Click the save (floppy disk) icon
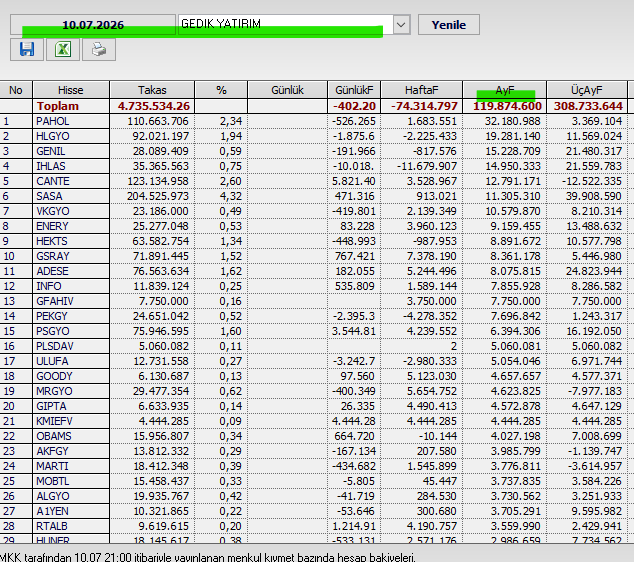This screenshot has width=634, height=562. pyautogui.click(x=27, y=49)
